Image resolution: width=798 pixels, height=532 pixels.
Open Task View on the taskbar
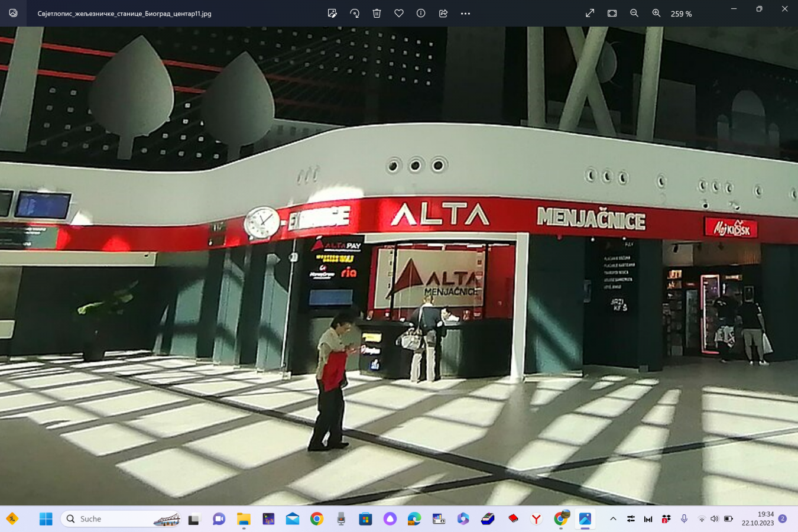(x=193, y=519)
